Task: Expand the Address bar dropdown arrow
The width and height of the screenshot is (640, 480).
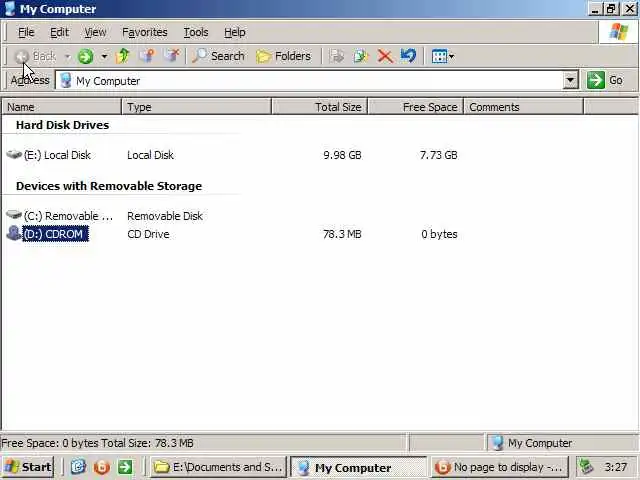Action: tap(571, 80)
